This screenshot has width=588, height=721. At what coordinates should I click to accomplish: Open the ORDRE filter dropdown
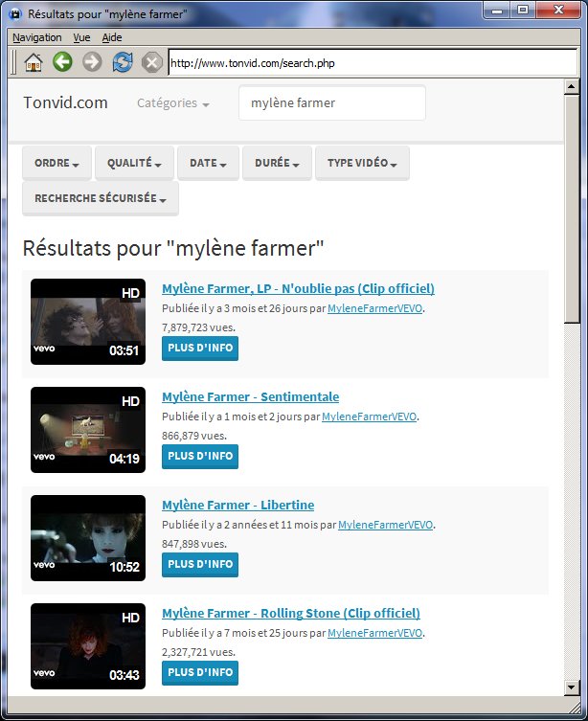(x=57, y=163)
